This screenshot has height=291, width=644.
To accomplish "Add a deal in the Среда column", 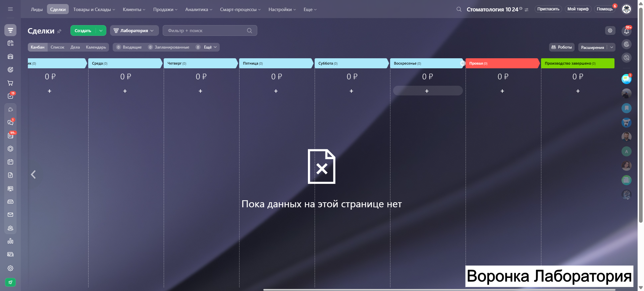I will tap(125, 91).
